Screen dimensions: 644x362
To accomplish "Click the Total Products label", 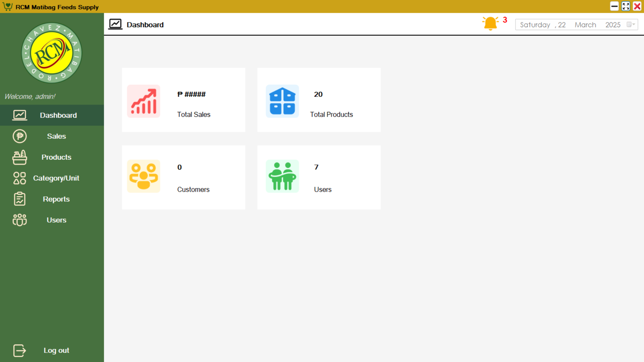I will click(x=331, y=115).
